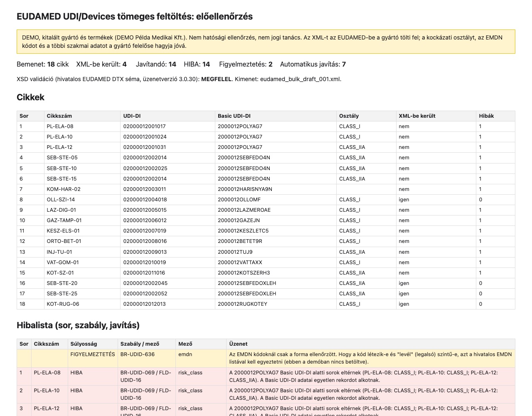
Task: Click the "HIBA: 14" summary counter
Action: point(197,64)
